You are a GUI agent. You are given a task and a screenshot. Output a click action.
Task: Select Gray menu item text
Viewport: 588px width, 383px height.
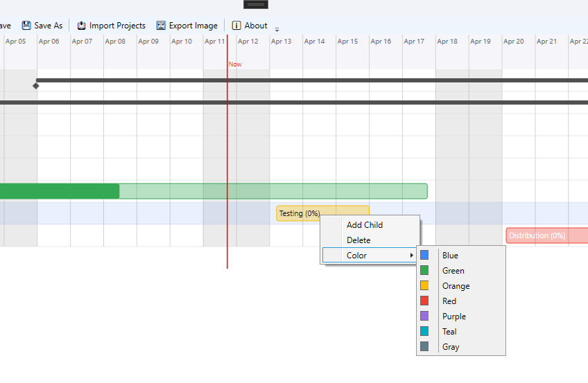pos(451,347)
